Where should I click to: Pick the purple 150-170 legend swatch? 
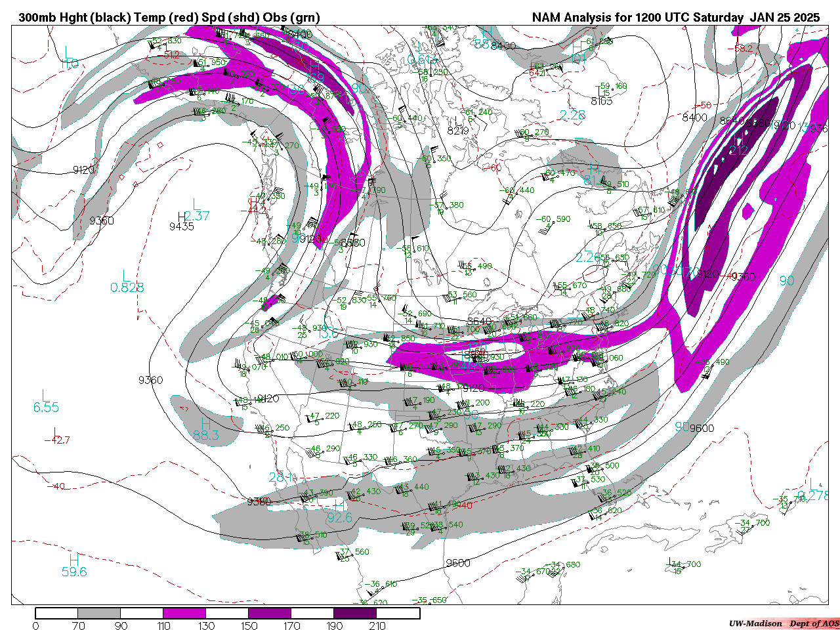tap(270, 614)
